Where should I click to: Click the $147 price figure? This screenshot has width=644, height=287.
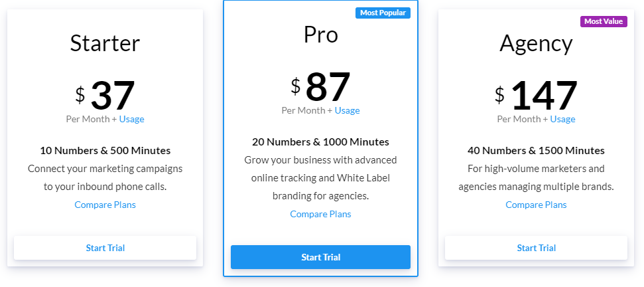coord(544,95)
